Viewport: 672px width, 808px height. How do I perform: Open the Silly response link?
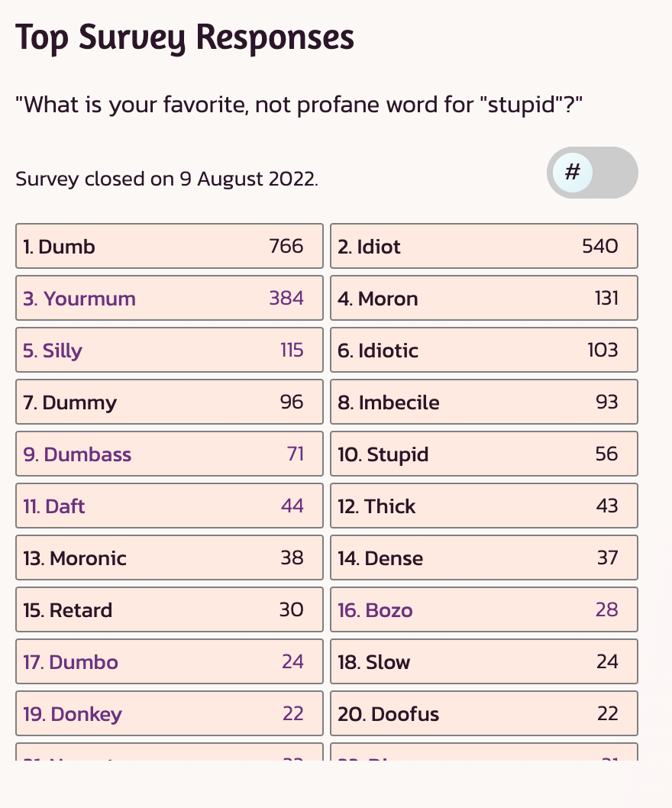pyautogui.click(x=53, y=351)
